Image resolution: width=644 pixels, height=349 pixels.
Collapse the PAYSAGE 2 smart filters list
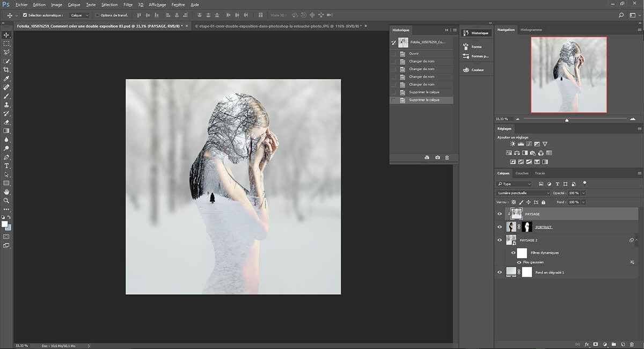pyautogui.click(x=636, y=240)
